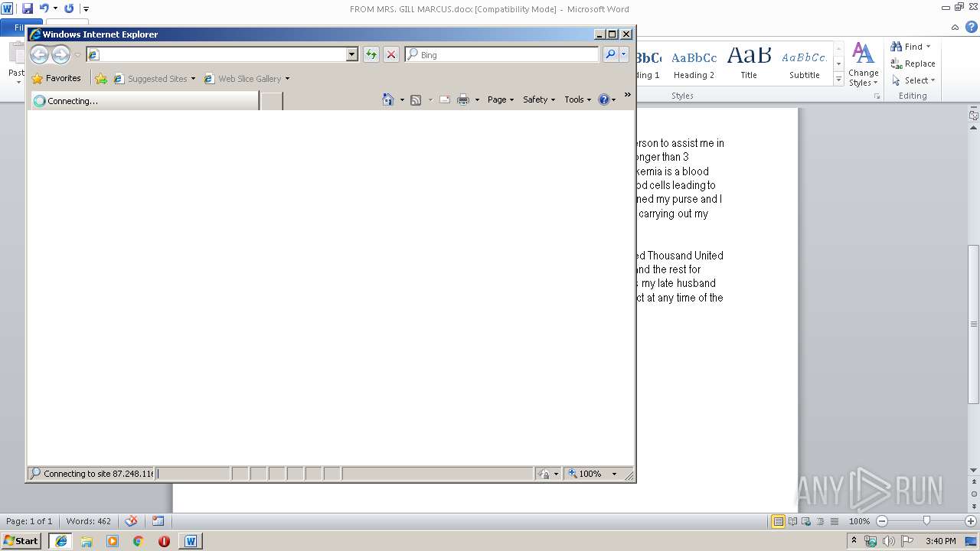Click the Undo icon in Word
This screenshot has height=551, width=980.
coord(44,8)
